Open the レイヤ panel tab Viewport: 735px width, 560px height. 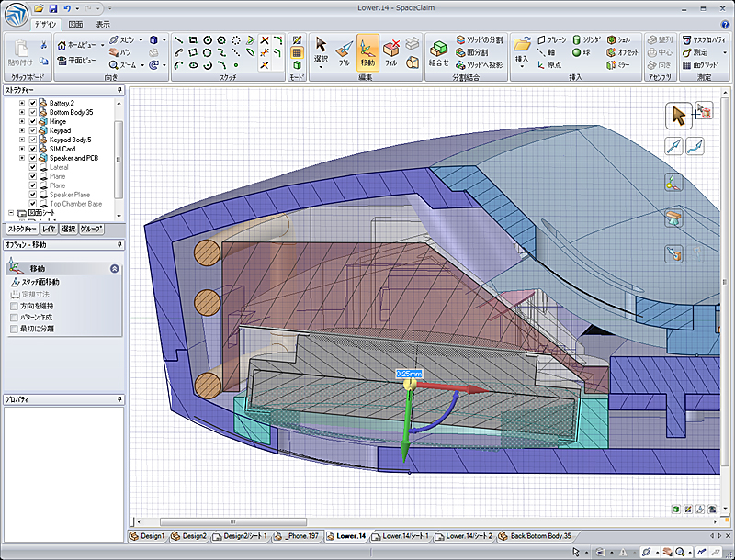49,229
